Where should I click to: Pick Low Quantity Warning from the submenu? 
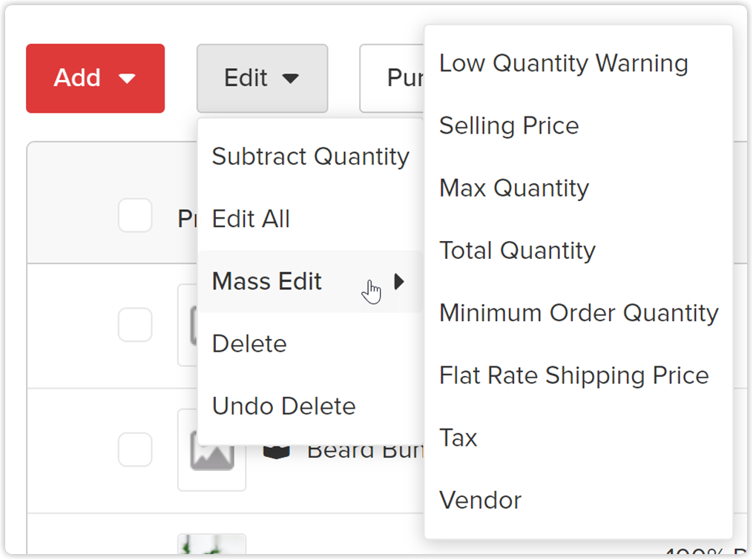point(578,63)
